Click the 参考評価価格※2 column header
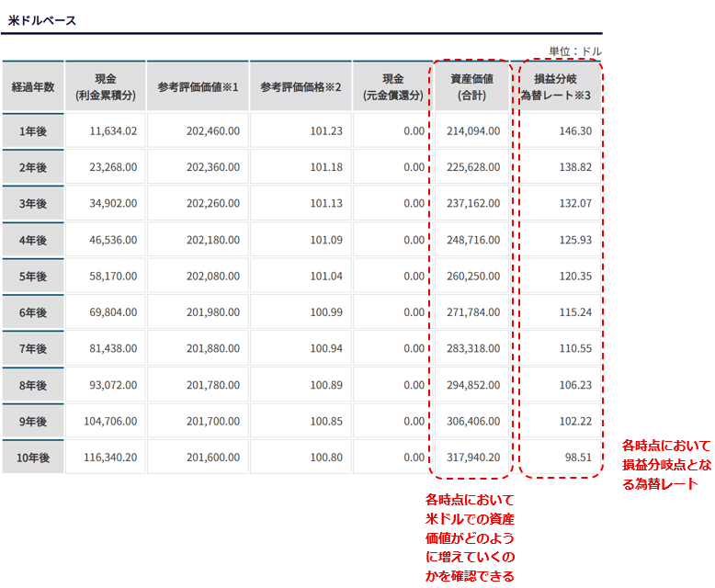The image size is (715, 588). point(301,87)
